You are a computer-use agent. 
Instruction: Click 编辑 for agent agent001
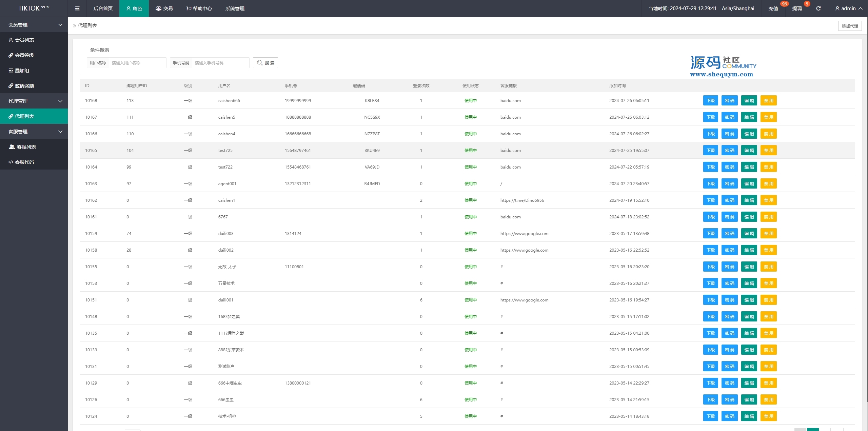coord(749,184)
